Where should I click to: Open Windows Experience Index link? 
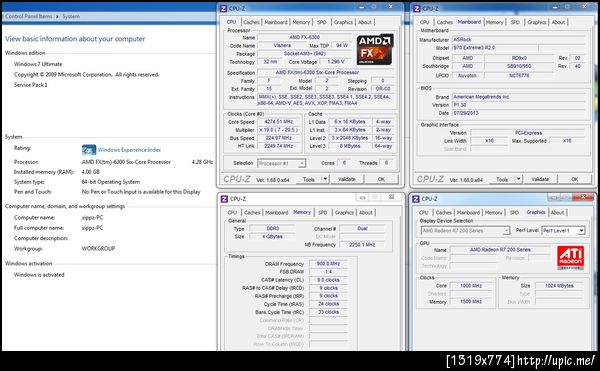point(129,150)
